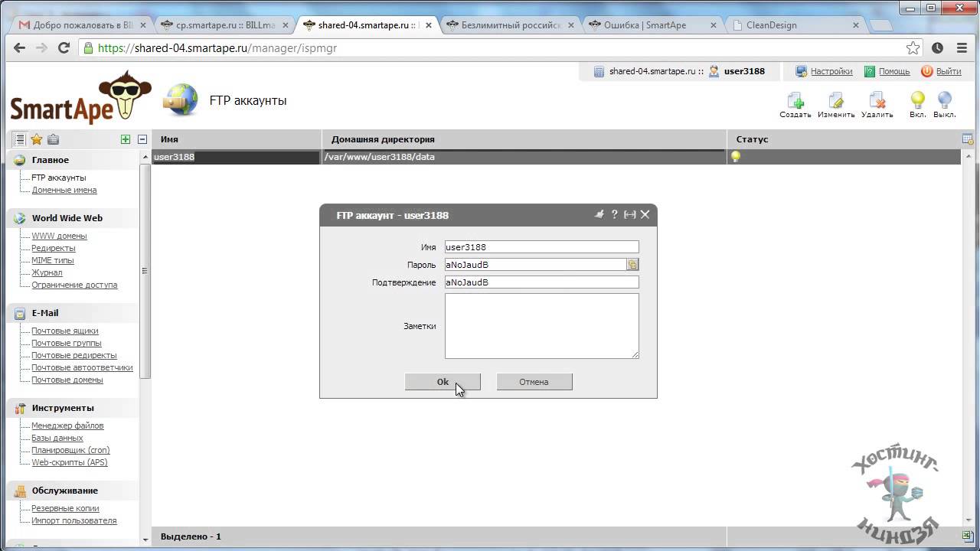Open the Помощь link
Viewport: 980px width, 551px height.
(x=894, y=71)
